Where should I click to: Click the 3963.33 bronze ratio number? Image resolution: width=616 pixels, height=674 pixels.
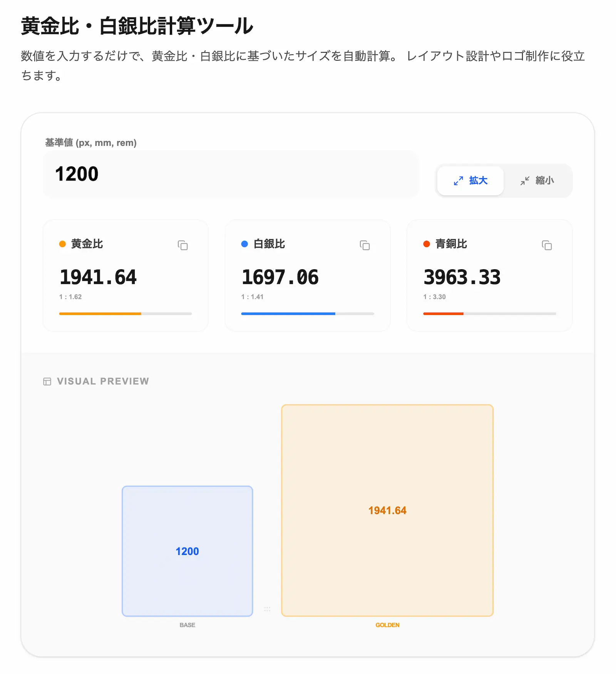pos(462,277)
